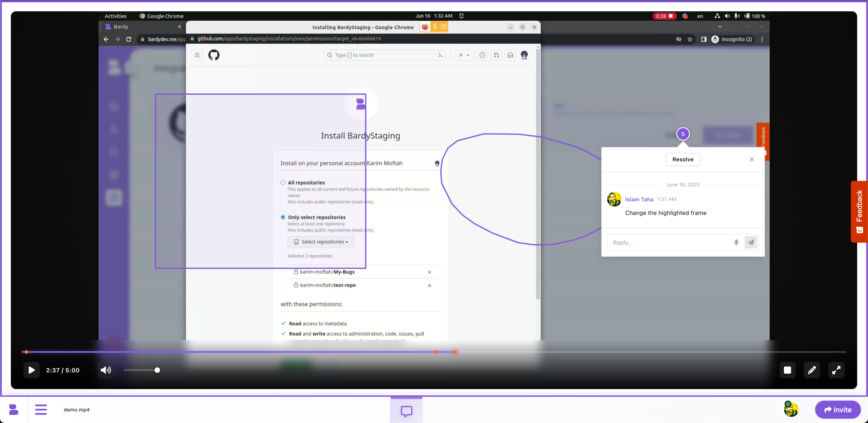This screenshot has width=868, height=423.
Task: Close the comment popup
Action: (751, 159)
